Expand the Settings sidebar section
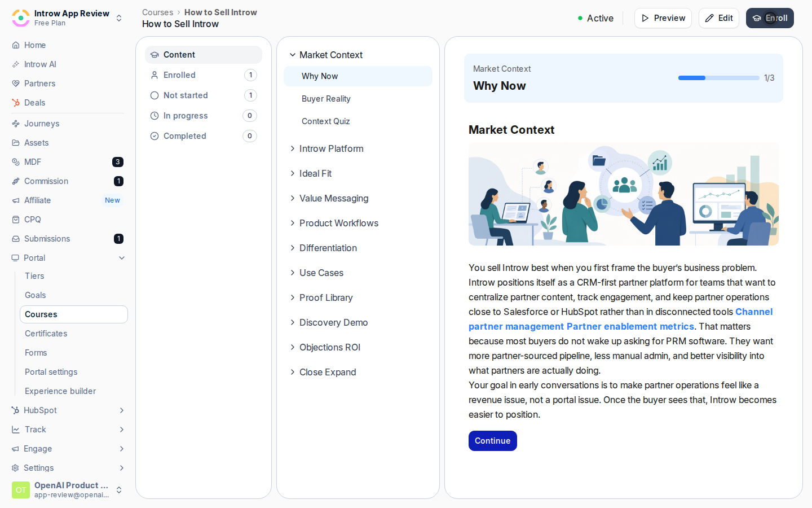812x508 pixels. tap(122, 468)
